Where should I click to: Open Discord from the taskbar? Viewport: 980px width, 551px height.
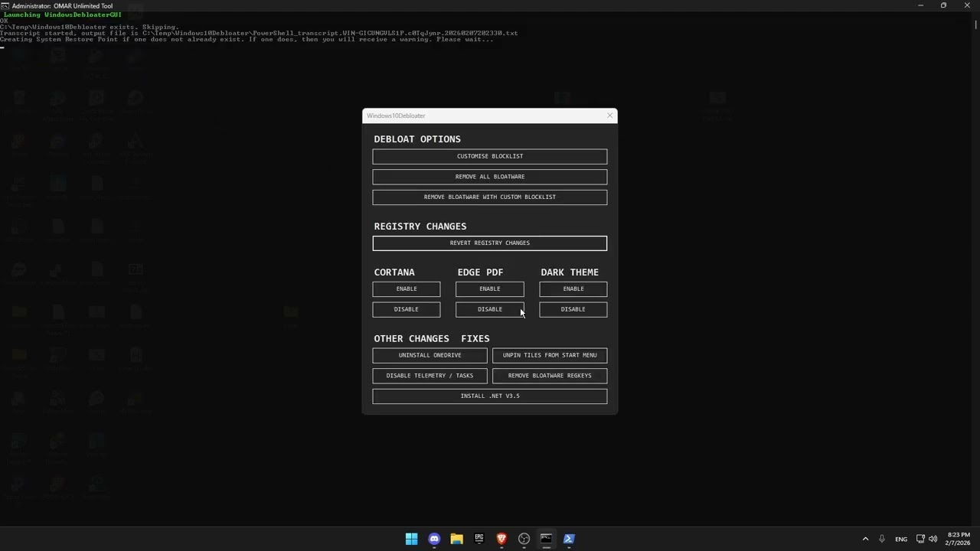click(434, 539)
